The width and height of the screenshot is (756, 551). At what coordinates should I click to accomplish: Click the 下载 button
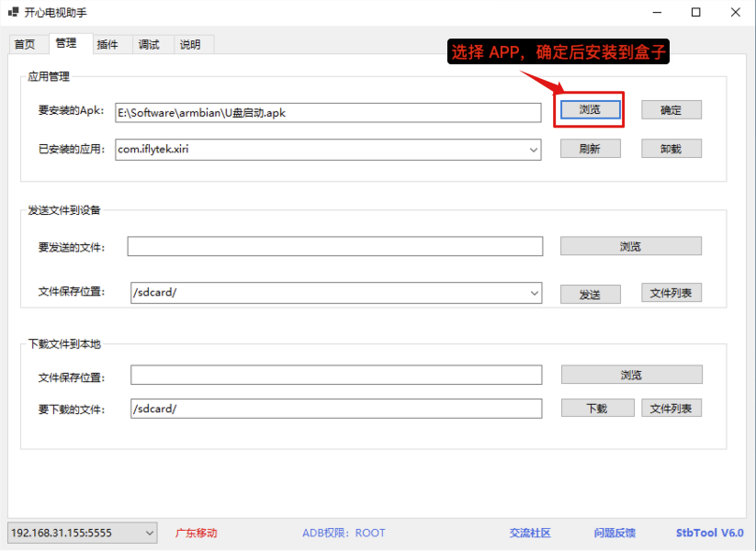597,409
